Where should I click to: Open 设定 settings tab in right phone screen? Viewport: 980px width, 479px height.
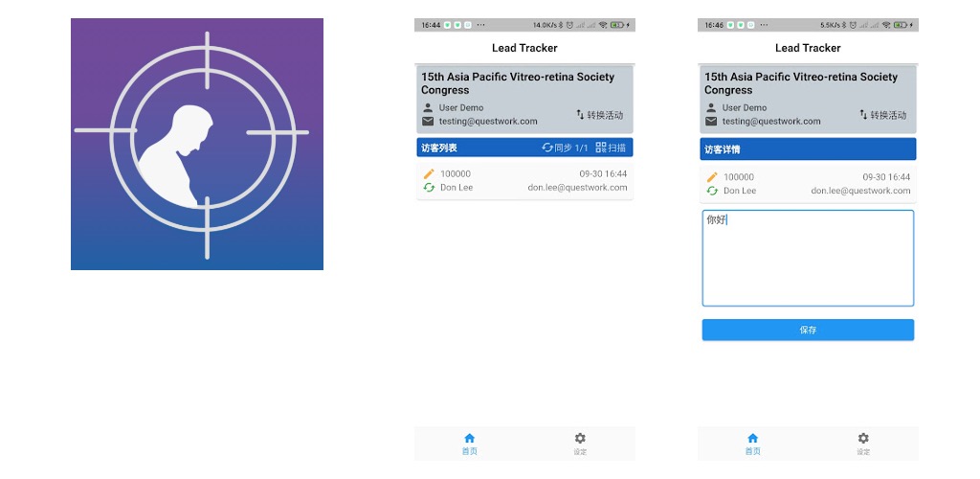[863, 444]
